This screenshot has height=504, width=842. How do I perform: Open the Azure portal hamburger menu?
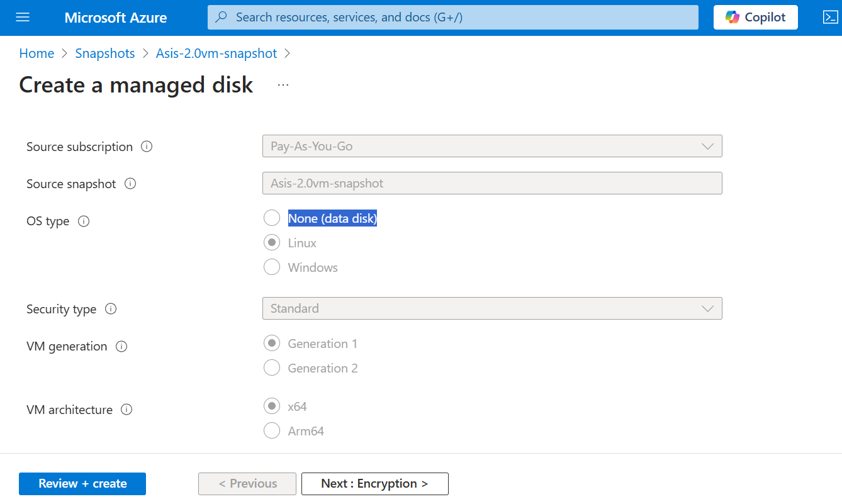point(23,17)
